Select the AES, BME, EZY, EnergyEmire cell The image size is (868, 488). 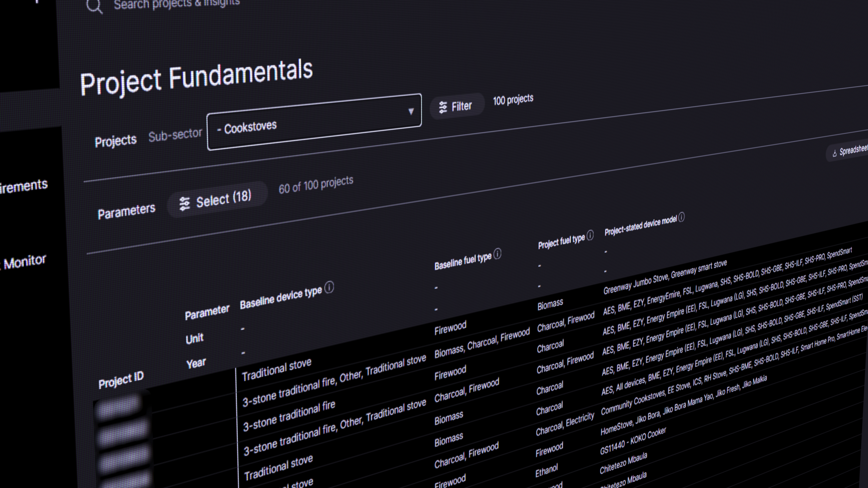click(727, 281)
